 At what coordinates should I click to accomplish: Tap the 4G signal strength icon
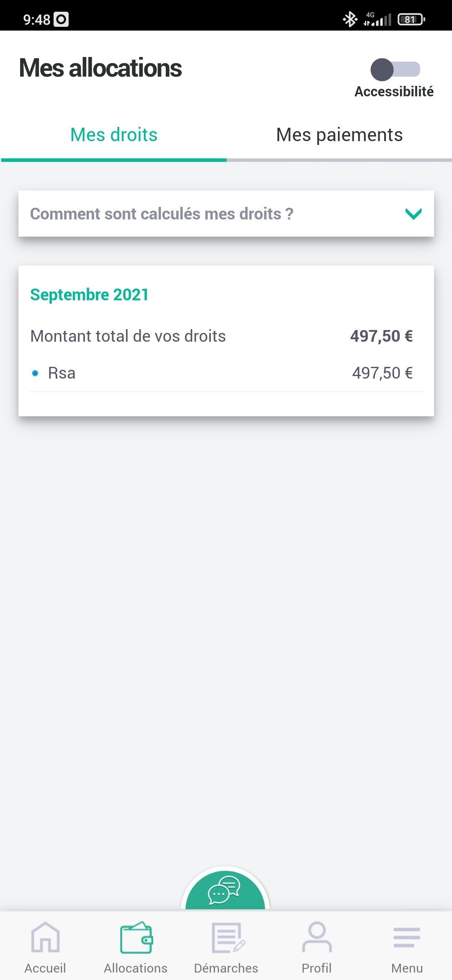pyautogui.click(x=377, y=19)
